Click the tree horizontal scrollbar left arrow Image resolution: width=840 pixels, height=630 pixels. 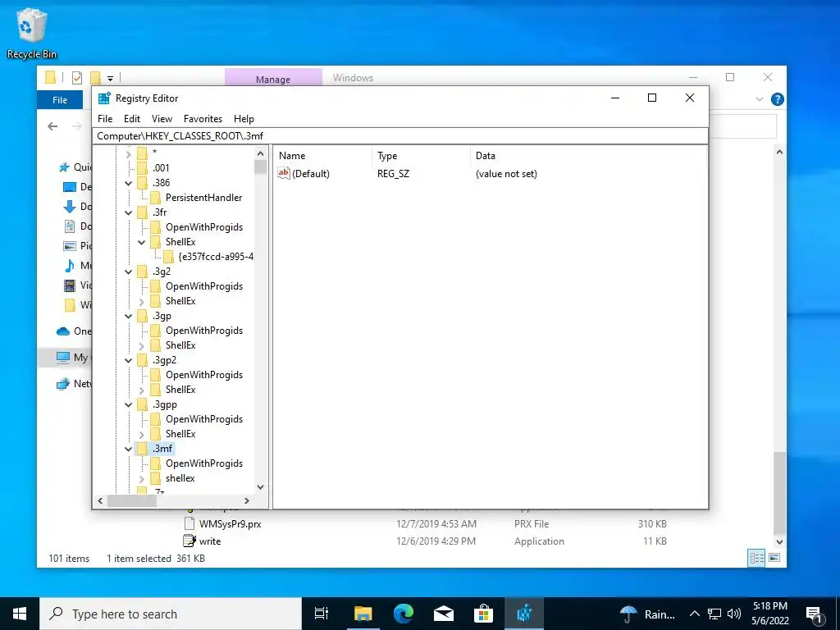tap(100, 501)
